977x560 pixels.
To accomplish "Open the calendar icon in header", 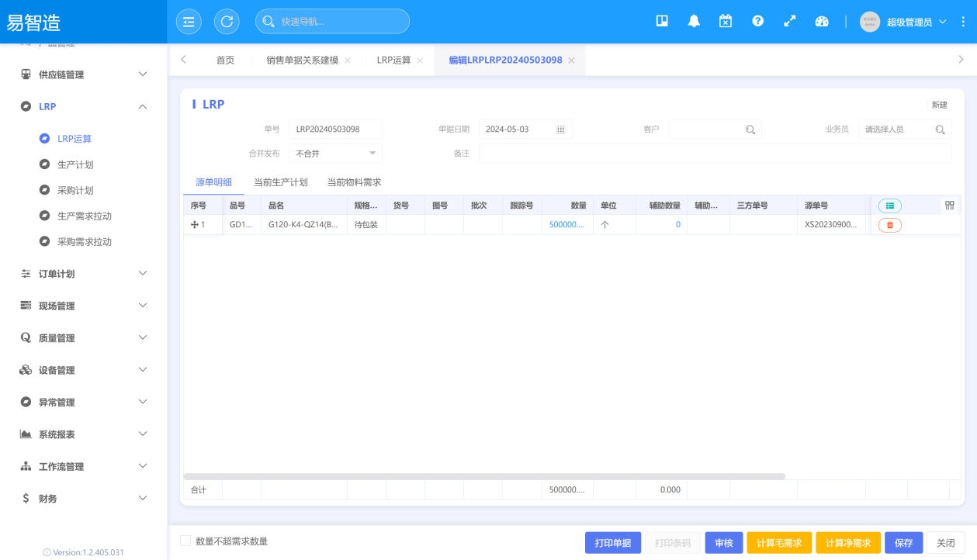I will [726, 22].
